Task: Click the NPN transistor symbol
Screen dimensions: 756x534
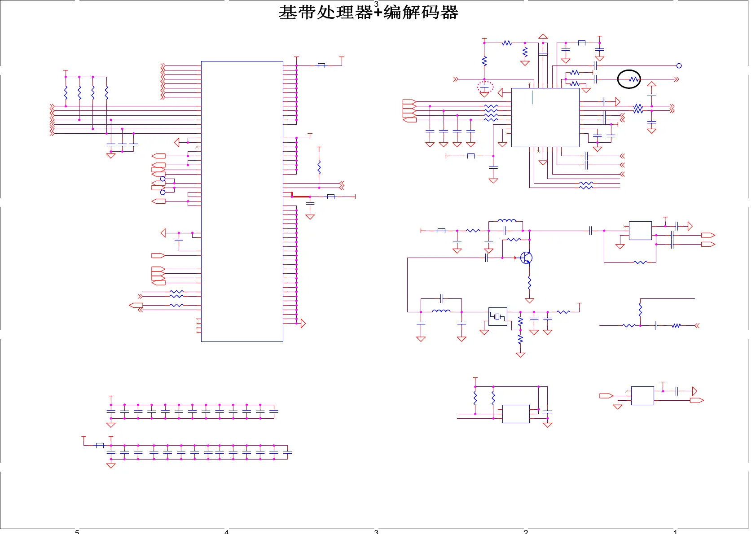Action: (526, 258)
